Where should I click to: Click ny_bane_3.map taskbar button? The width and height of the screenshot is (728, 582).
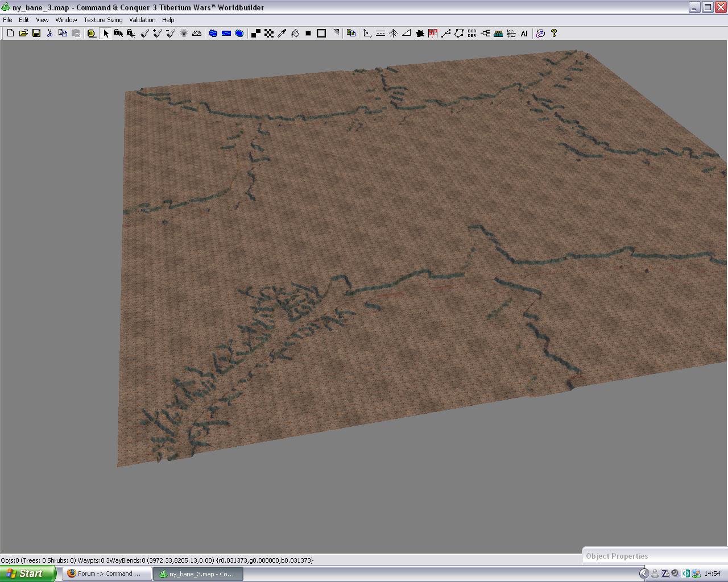click(198, 573)
